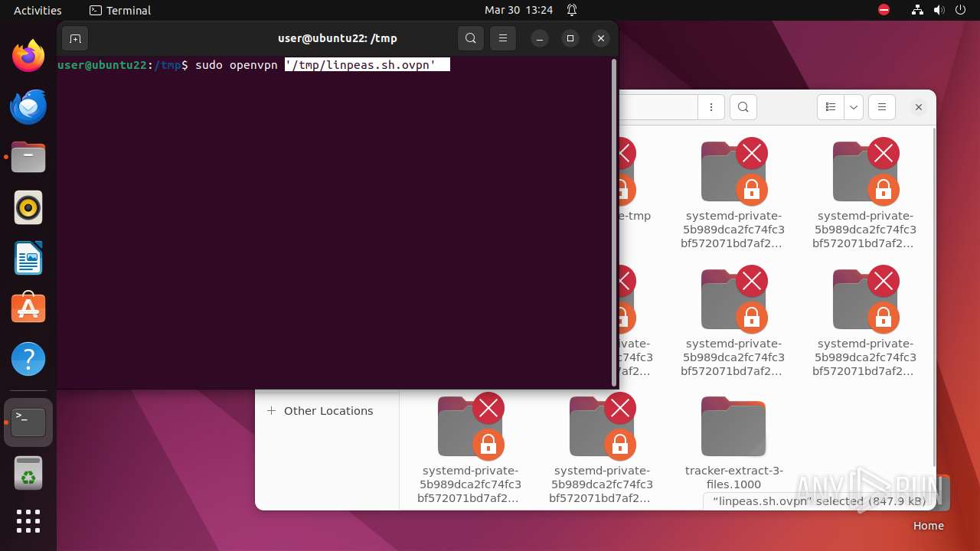The width and height of the screenshot is (980, 551).
Task: Search in the terminal window
Action: [x=471, y=38]
